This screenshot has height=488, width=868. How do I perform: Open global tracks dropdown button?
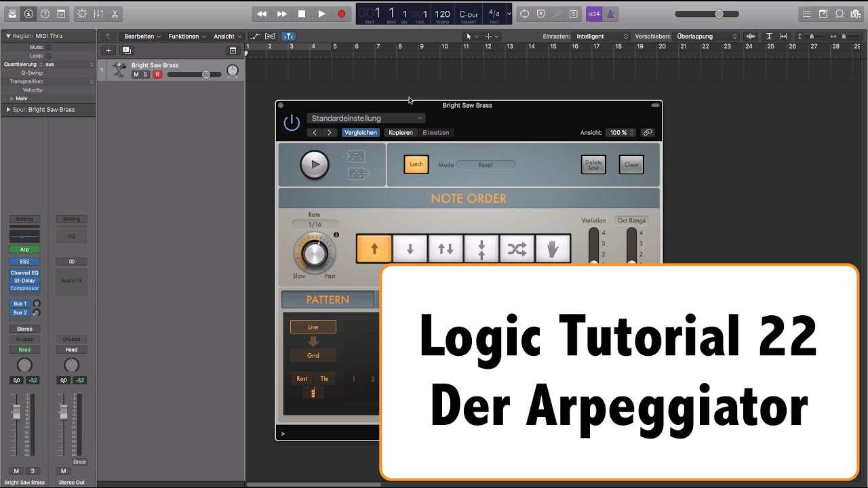click(233, 50)
